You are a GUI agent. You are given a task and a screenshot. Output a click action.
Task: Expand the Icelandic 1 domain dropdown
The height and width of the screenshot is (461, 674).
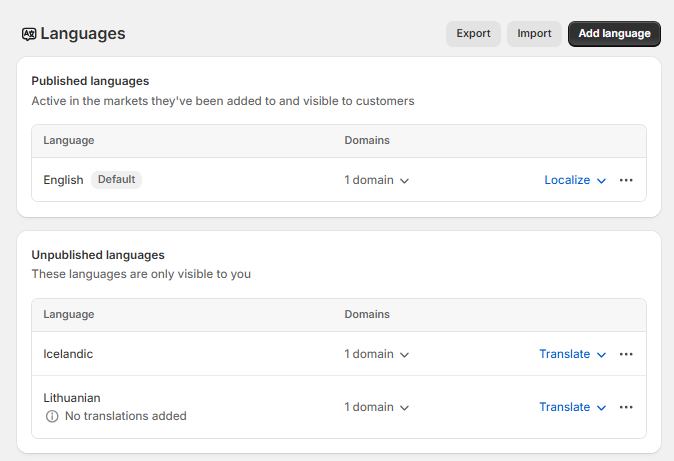tap(377, 354)
